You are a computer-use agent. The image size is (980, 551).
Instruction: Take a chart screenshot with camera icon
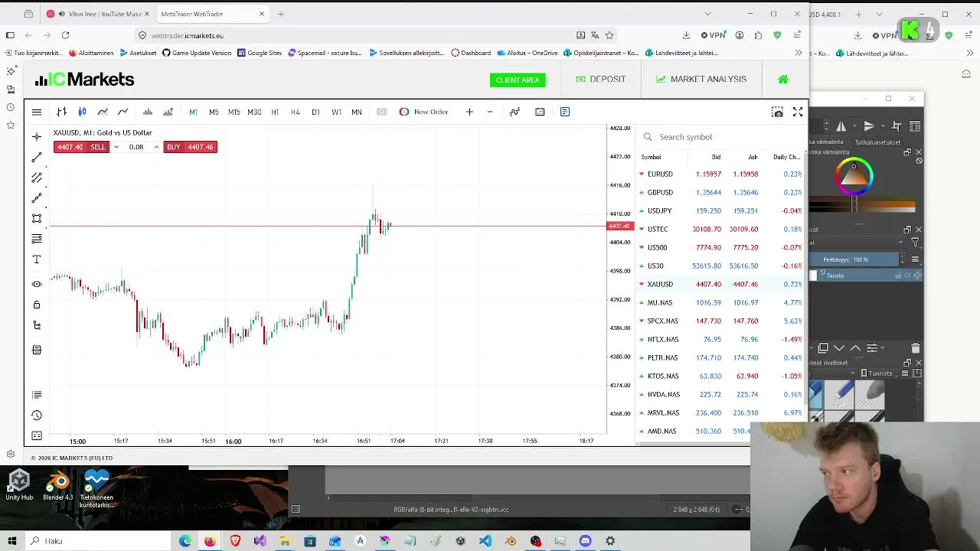[x=777, y=112]
